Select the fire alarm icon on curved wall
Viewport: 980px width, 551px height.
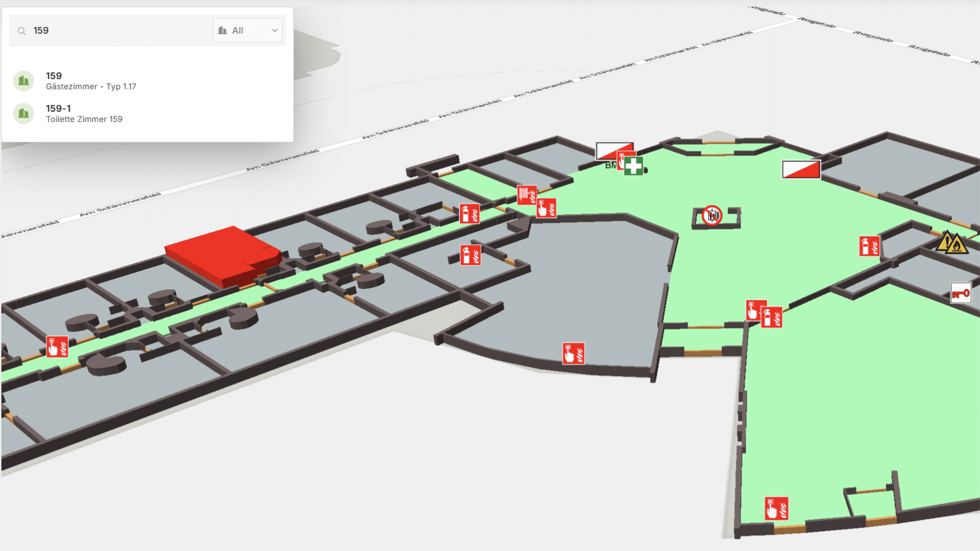tap(573, 353)
